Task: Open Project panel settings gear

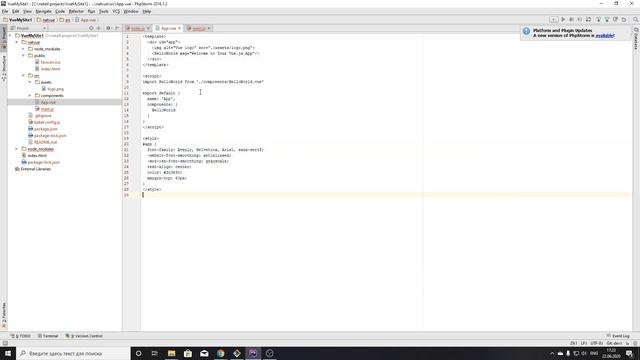Action: [109, 28]
